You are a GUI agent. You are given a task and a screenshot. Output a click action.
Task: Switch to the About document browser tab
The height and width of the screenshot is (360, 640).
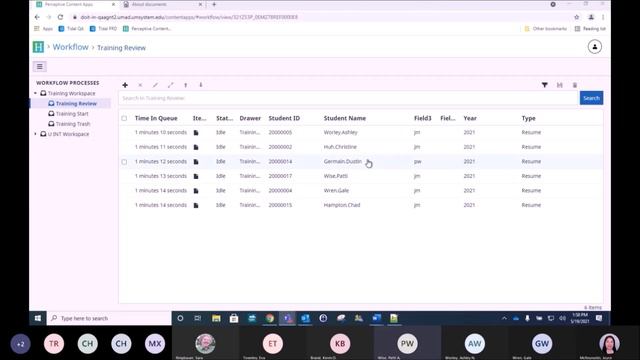pyautogui.click(x=149, y=4)
